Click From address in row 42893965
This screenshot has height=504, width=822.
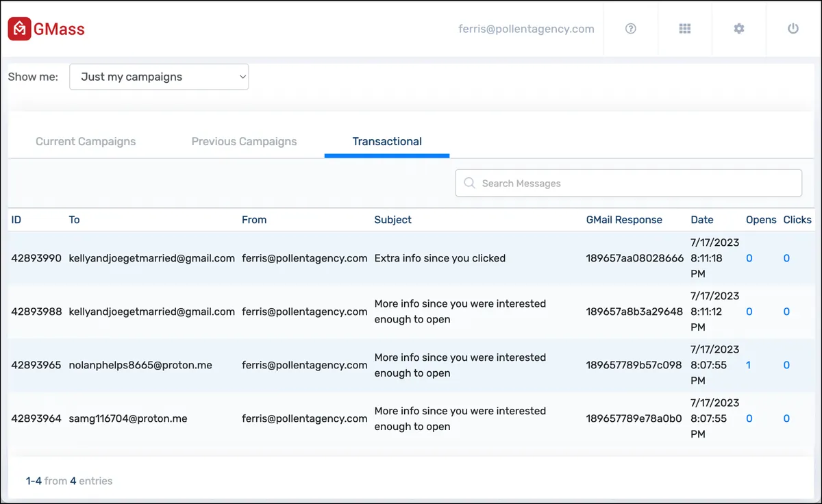tap(305, 365)
